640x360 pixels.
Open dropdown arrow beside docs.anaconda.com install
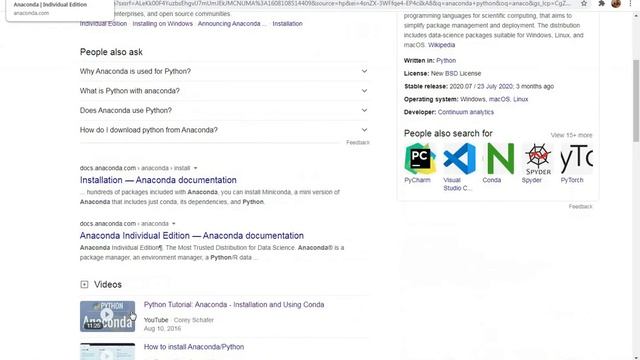tap(196, 168)
